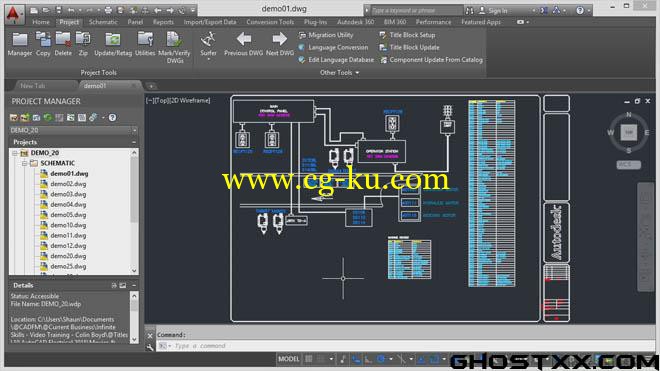Select demo02.dwg in project tree
The image size is (660, 371).
point(68,184)
